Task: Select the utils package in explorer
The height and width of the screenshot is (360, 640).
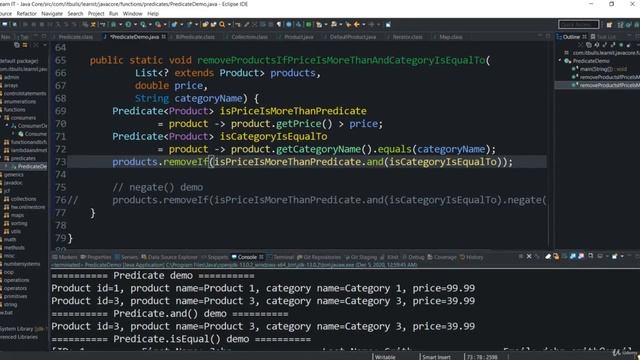Action: 16,231
